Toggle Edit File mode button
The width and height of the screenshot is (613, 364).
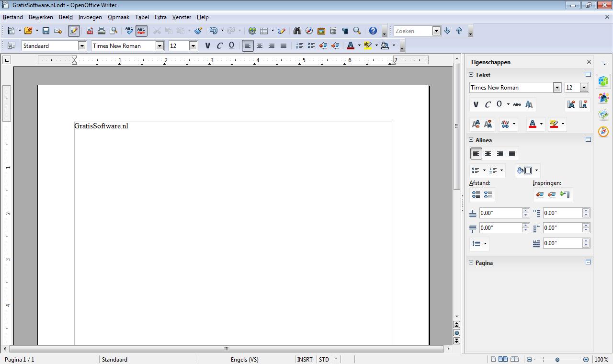tap(74, 31)
